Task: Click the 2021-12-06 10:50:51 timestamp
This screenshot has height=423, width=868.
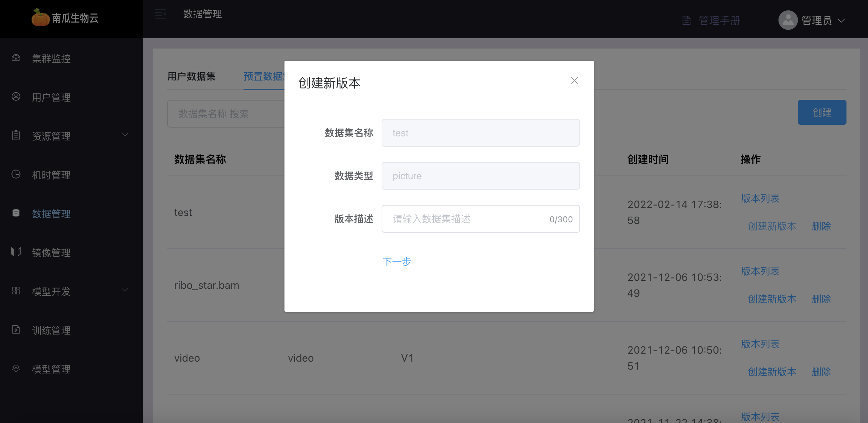Action: (x=674, y=358)
